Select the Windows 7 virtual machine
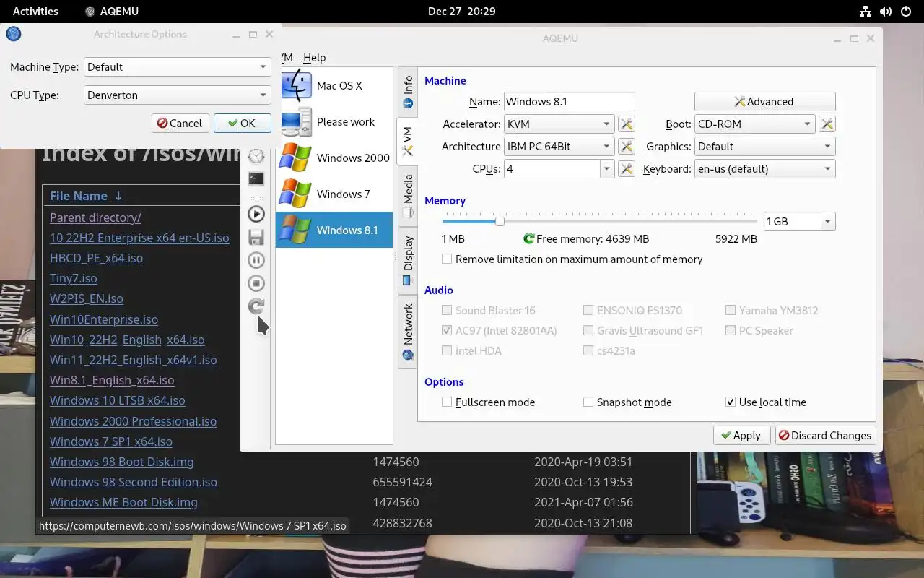The height and width of the screenshot is (578, 924). click(334, 194)
